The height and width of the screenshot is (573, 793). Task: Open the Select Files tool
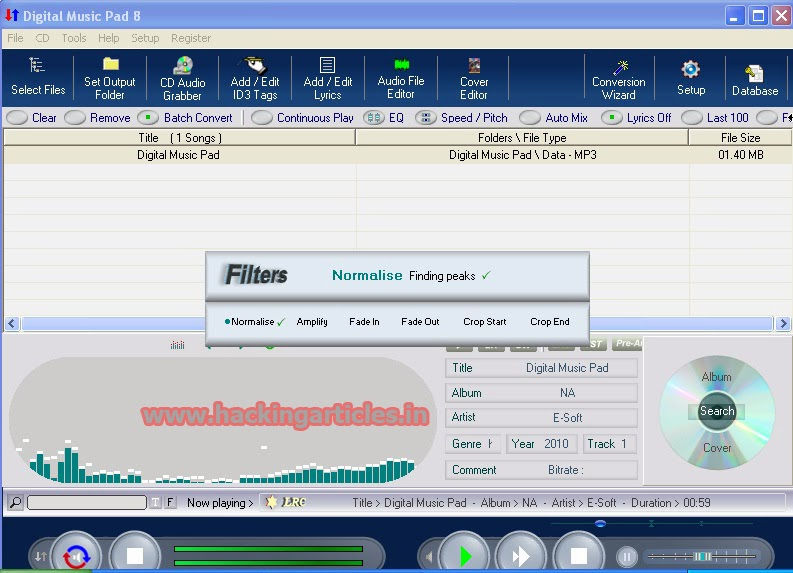pyautogui.click(x=38, y=77)
